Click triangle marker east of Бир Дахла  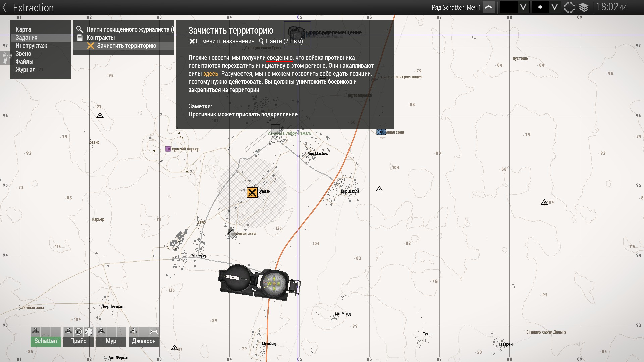(x=379, y=189)
